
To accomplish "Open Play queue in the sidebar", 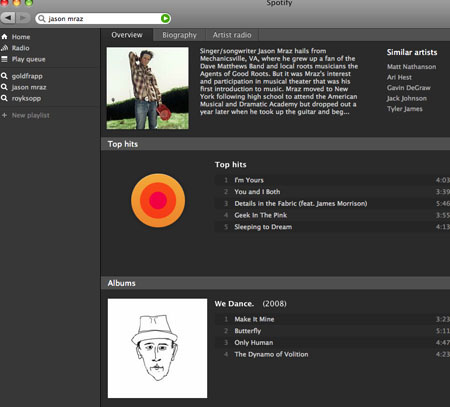I will click(28, 59).
